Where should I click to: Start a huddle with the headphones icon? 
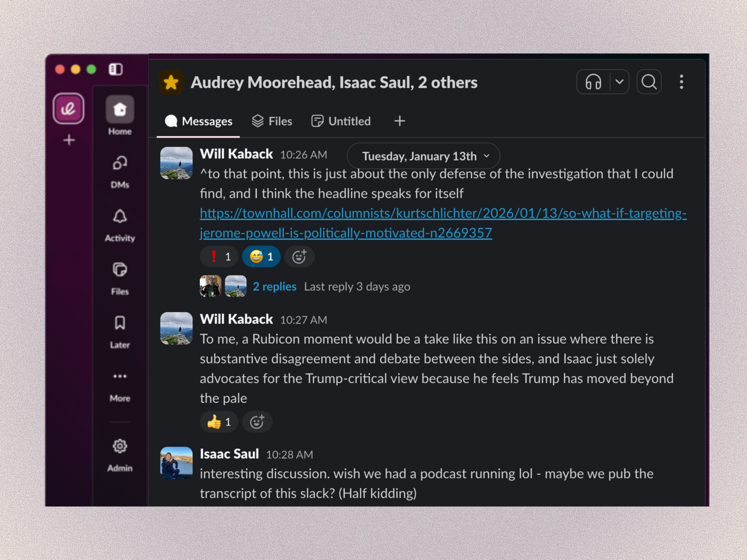[593, 82]
